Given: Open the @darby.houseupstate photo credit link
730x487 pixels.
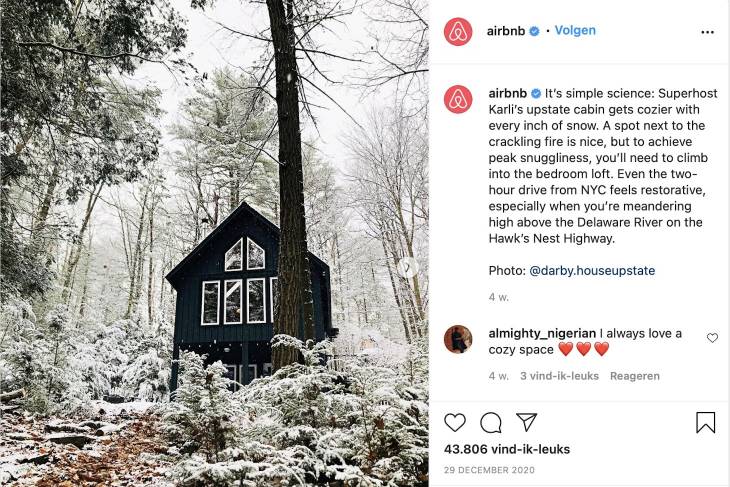Looking at the screenshot, I should click(x=592, y=271).
